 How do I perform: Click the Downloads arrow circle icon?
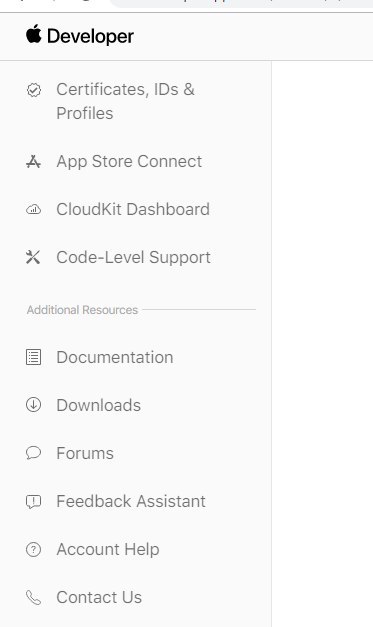point(34,405)
